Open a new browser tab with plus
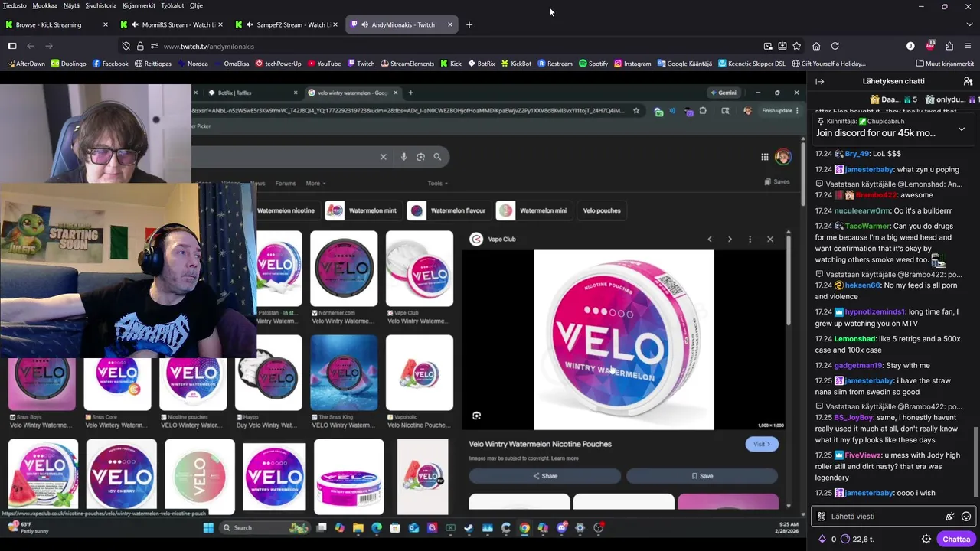Viewport: 980px width, 551px height. pyautogui.click(x=469, y=24)
